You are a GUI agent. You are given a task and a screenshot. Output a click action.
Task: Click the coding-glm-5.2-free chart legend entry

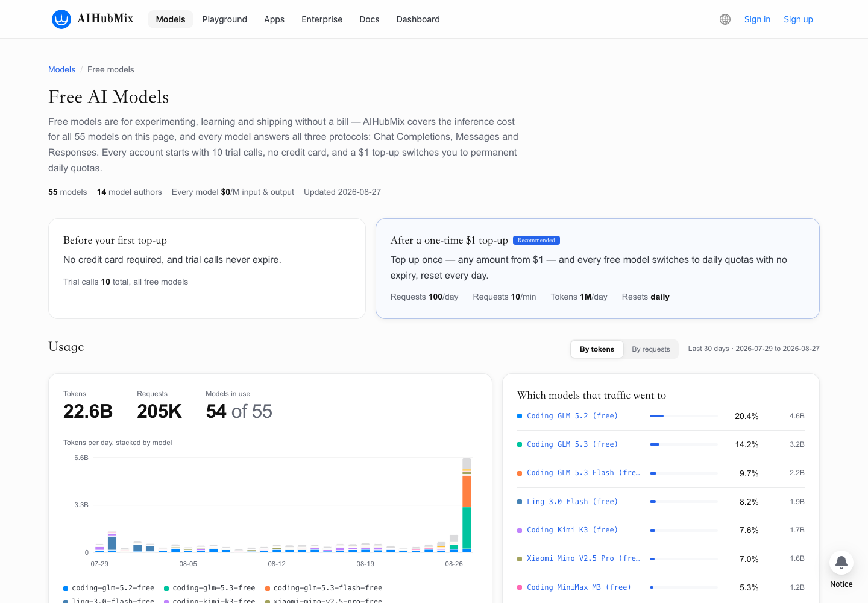(x=108, y=588)
